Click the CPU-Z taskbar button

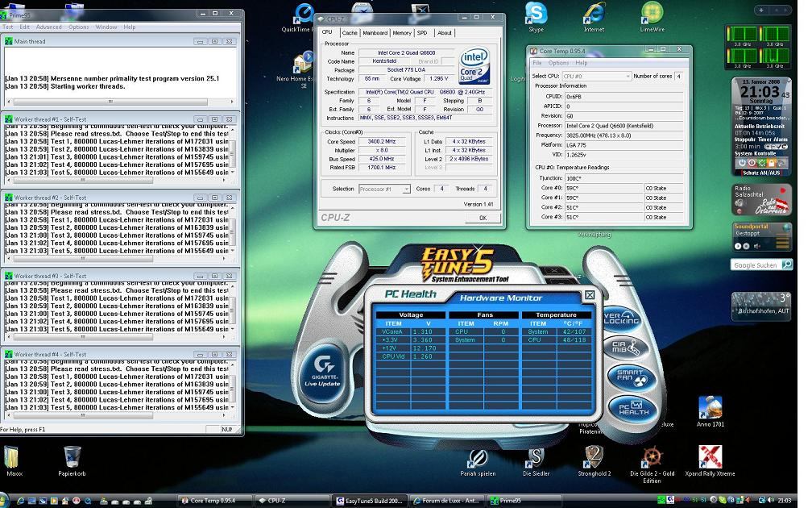tap(292, 501)
